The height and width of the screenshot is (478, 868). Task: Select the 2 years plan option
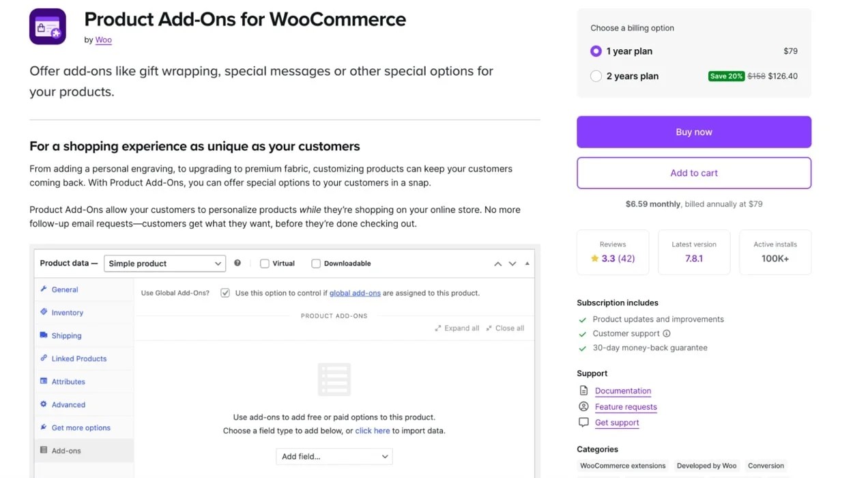pyautogui.click(x=596, y=76)
